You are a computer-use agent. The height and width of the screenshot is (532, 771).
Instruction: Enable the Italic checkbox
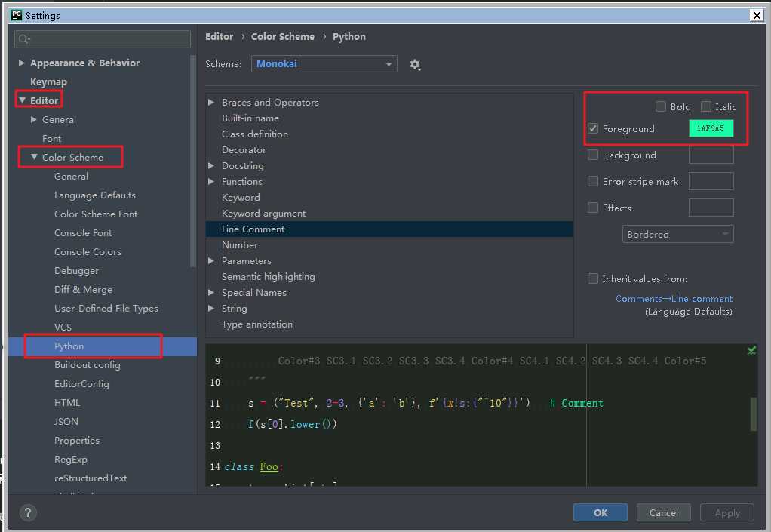705,106
